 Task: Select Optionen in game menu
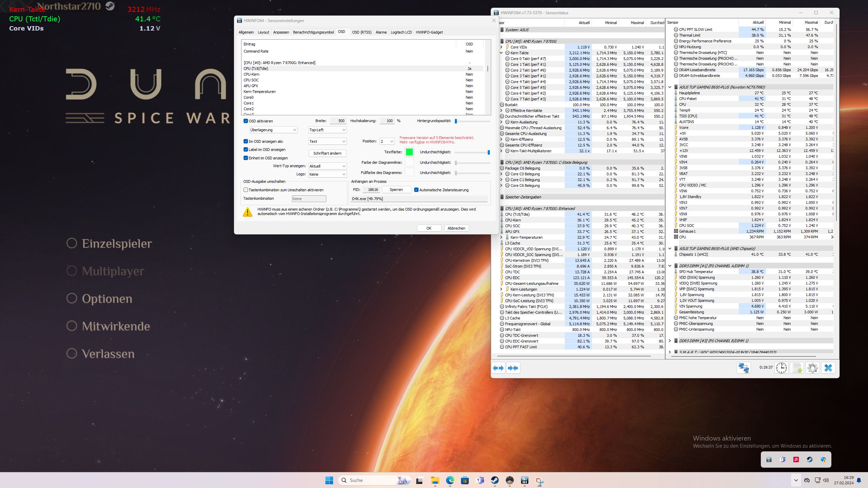[99, 299]
